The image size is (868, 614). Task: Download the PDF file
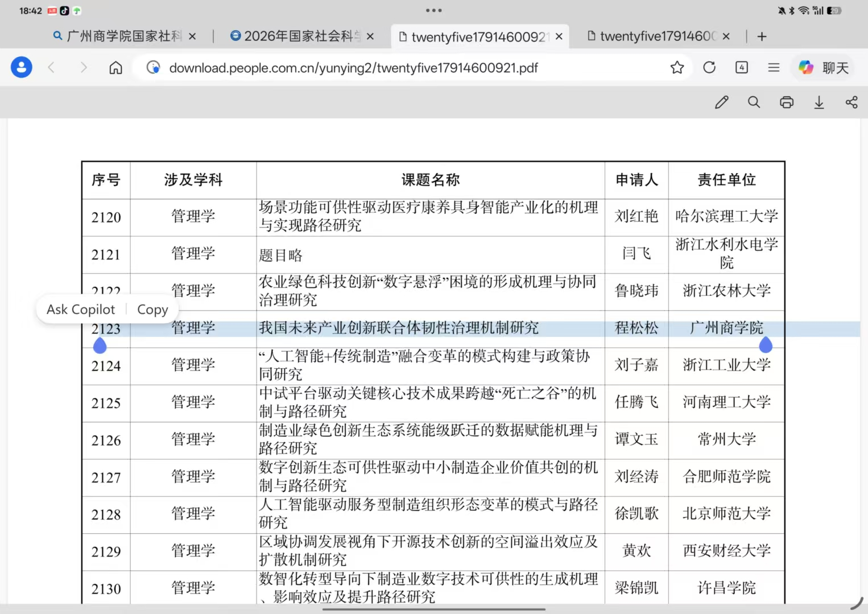point(819,102)
